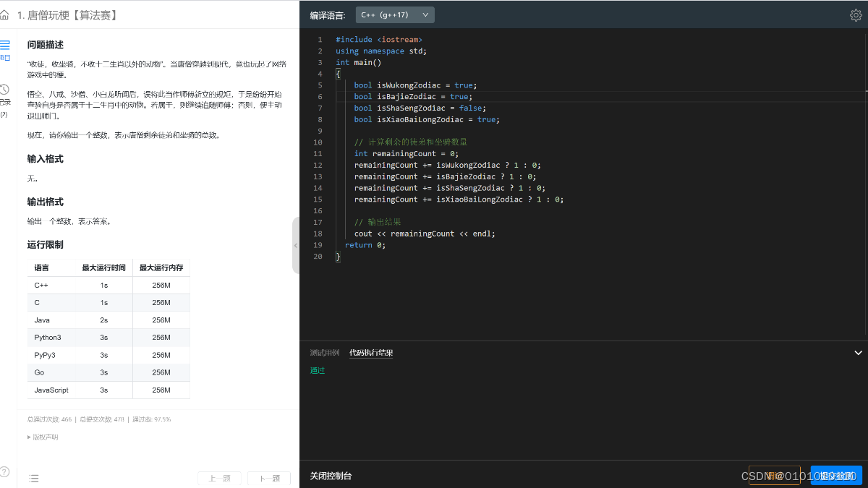Image resolution: width=868 pixels, height=488 pixels.
Task: Go to previous problem with 上一题
Action: coord(219,478)
